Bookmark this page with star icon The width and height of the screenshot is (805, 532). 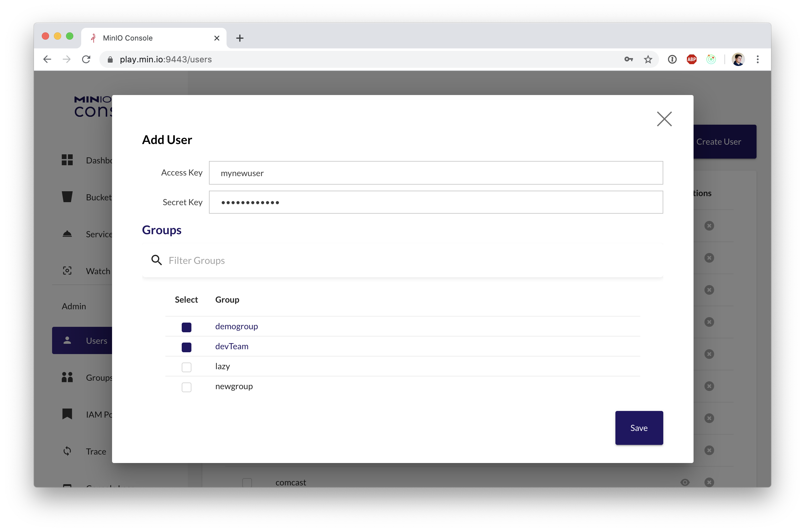(x=648, y=59)
